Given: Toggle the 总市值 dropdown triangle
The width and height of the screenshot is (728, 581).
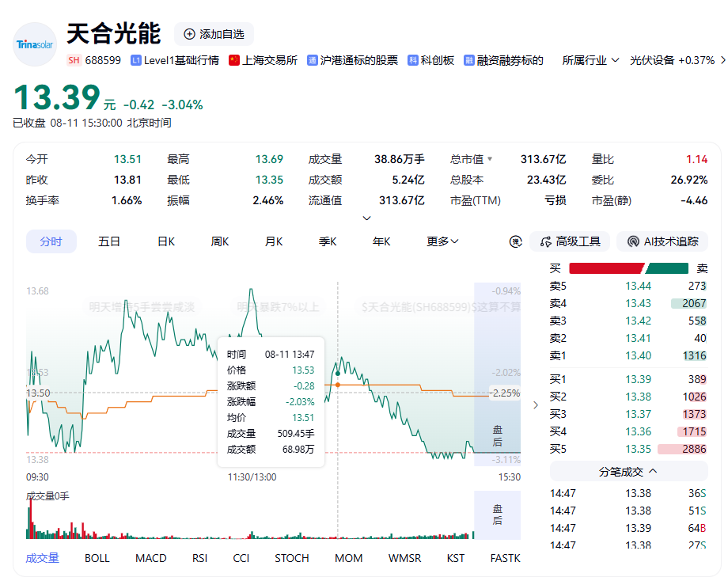Looking at the screenshot, I should (x=490, y=159).
